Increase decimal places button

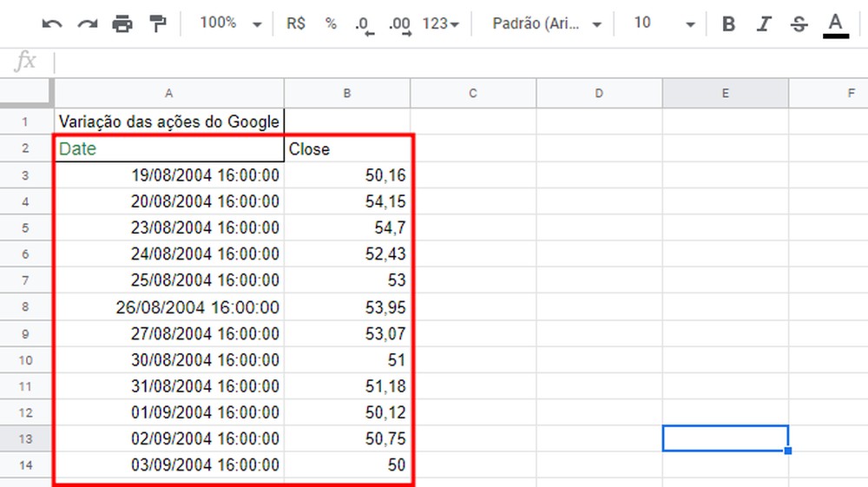point(399,25)
